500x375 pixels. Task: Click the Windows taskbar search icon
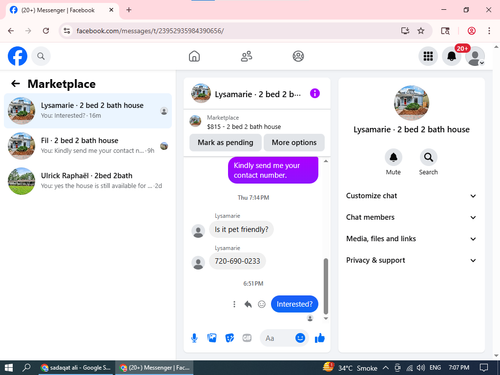pos(26,368)
